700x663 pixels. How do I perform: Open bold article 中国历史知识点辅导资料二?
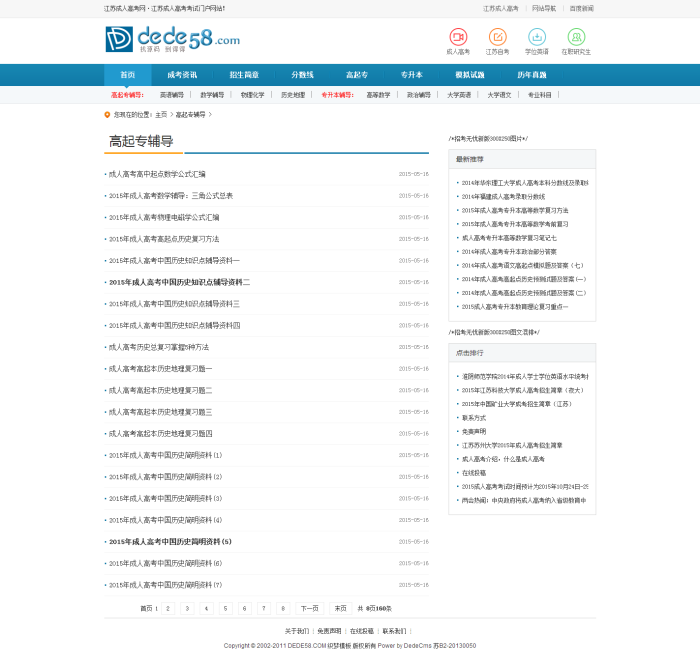tap(179, 282)
